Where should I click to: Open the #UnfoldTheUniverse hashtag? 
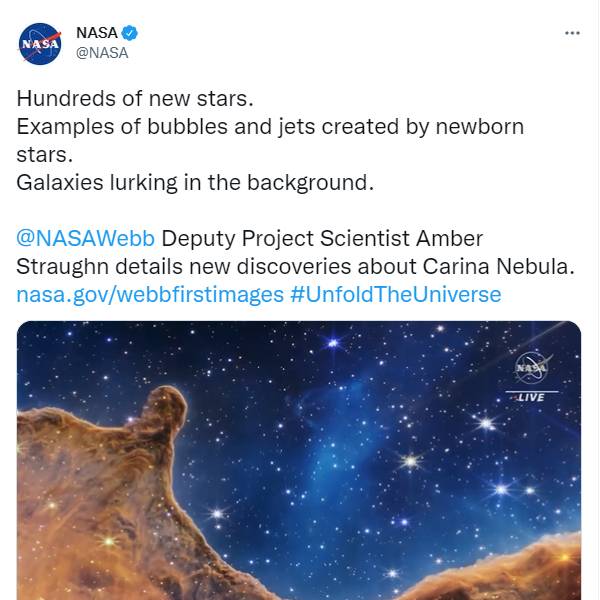[395, 295]
